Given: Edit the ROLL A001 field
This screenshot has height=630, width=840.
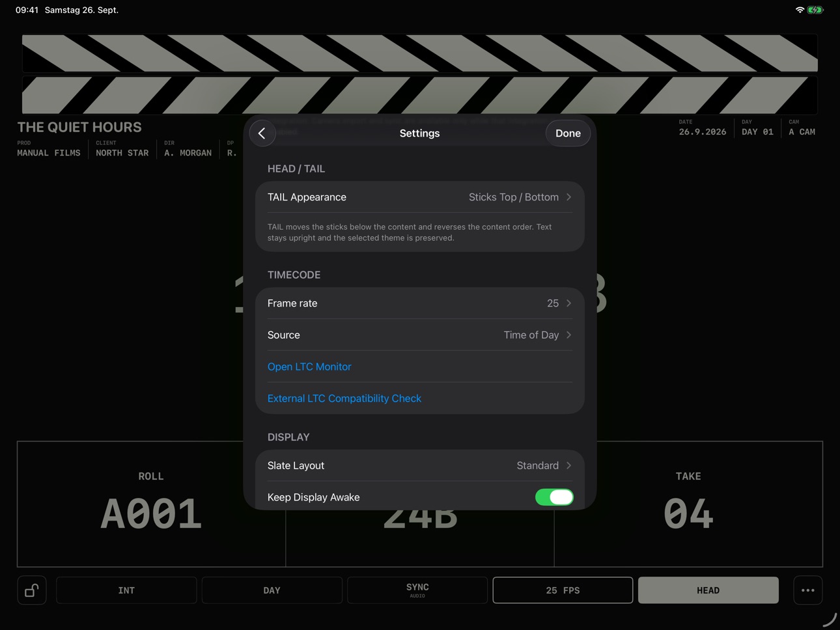Looking at the screenshot, I should point(151,504).
